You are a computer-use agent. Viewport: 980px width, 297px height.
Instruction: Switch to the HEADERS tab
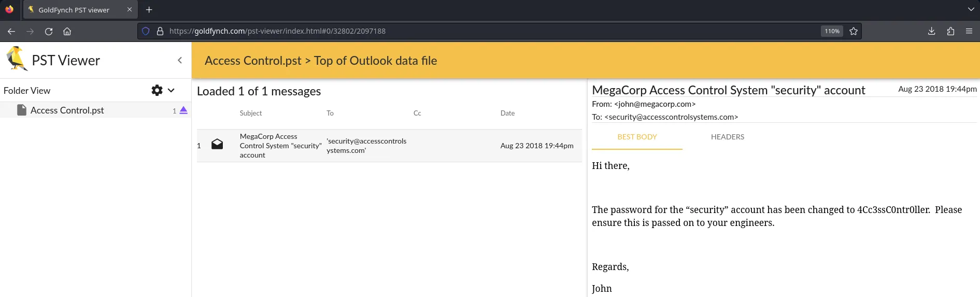(x=727, y=137)
